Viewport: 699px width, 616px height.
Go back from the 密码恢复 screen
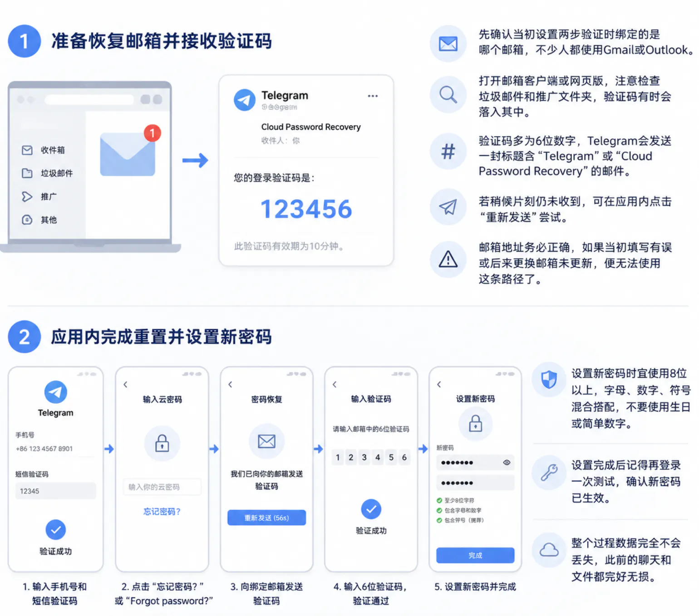pos(230,385)
